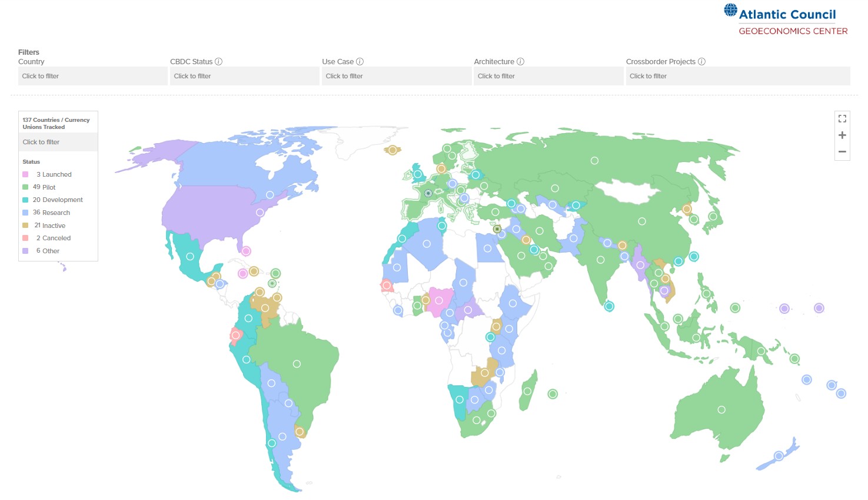The image size is (868, 500).
Task: Open the Architecture filter dropdown
Action: tap(548, 76)
